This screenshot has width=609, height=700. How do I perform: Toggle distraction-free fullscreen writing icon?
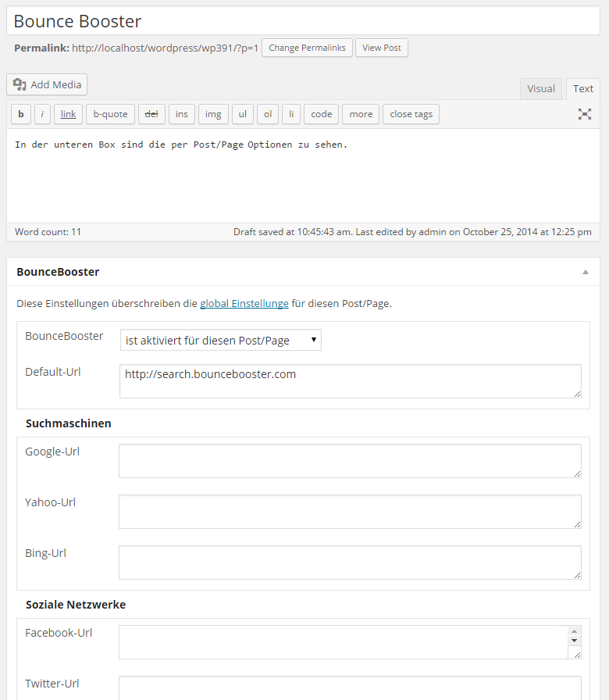[585, 114]
